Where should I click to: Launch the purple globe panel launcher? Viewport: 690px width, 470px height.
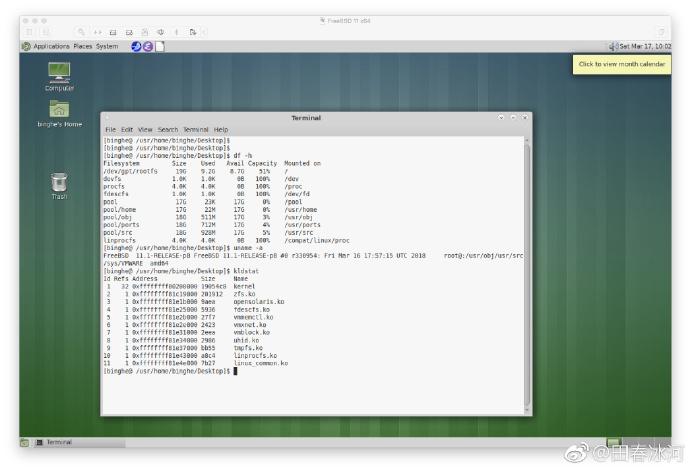(x=148, y=46)
